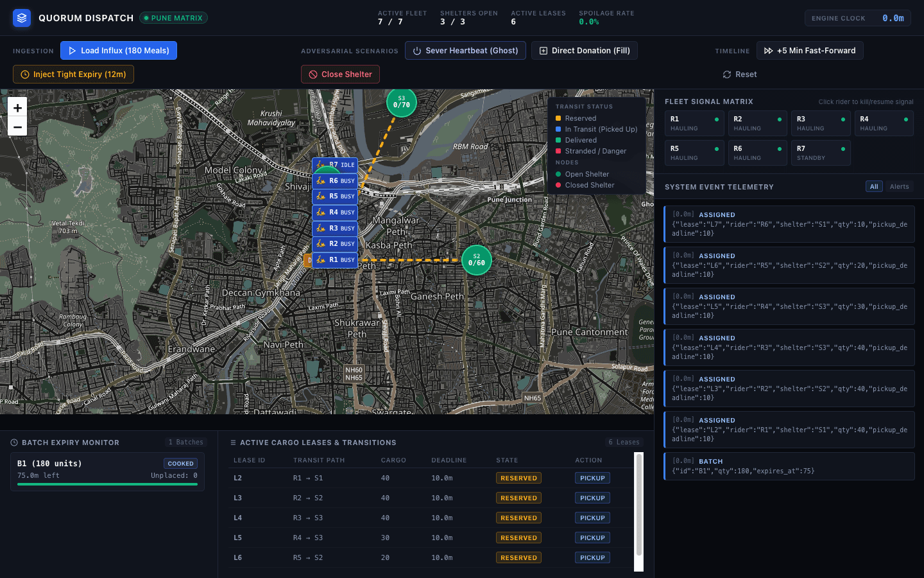
Task: Click the Close Shelter button
Action: [340, 74]
